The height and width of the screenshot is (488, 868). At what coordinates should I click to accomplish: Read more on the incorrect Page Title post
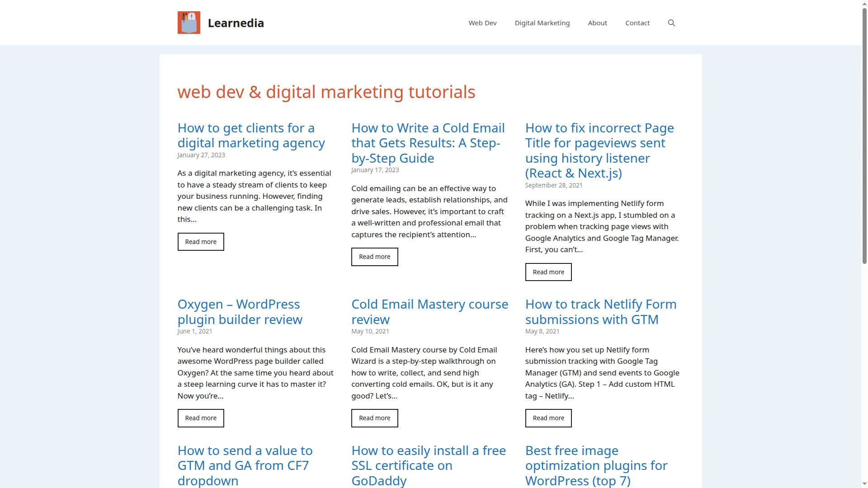[x=548, y=272]
